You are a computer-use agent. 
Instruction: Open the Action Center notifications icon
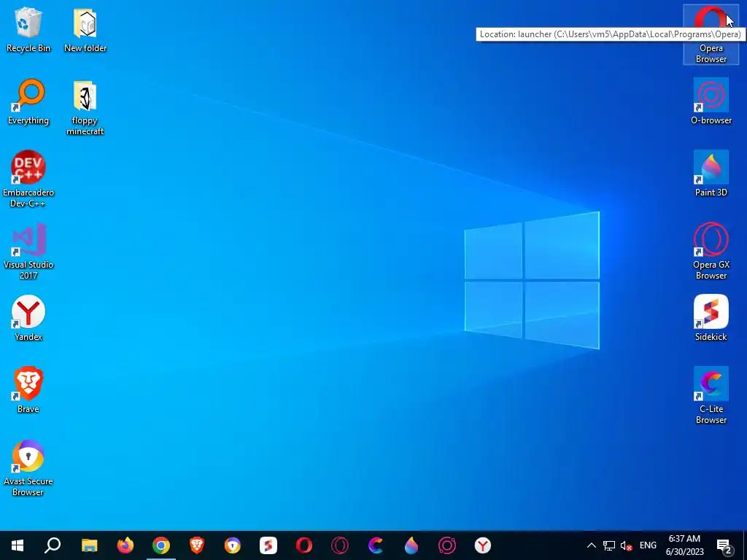pyautogui.click(x=724, y=545)
